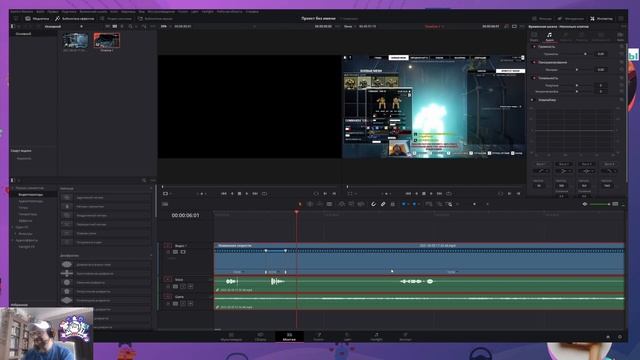This screenshot has width=640, height=360.
Task: Stop playback in the timeline viewer
Action: click(x=424, y=193)
